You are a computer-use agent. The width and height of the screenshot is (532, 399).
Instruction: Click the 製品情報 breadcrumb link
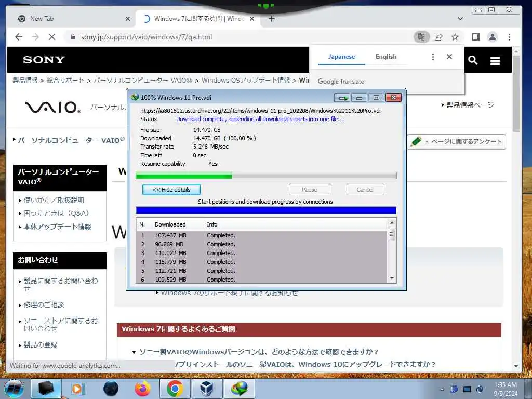tap(25, 81)
